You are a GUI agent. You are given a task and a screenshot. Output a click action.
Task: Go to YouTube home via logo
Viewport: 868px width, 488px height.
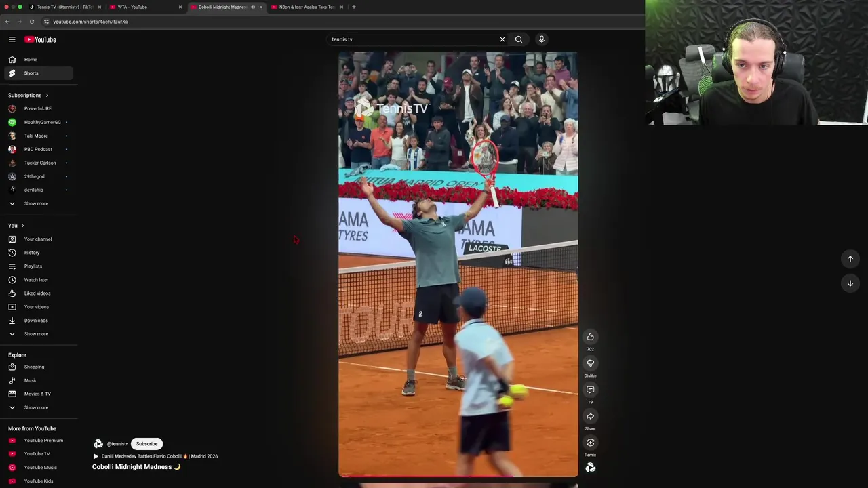(40, 39)
